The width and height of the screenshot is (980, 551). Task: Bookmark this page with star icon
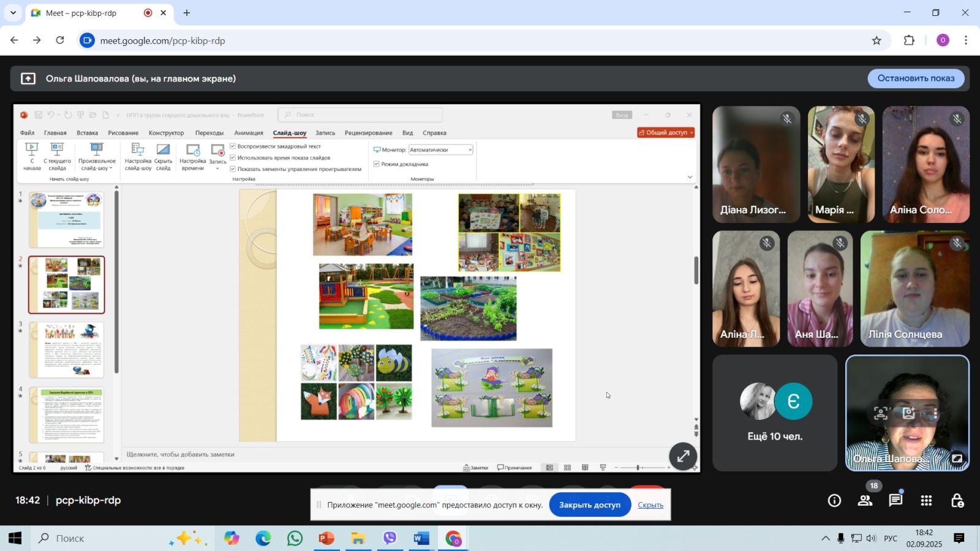click(876, 40)
